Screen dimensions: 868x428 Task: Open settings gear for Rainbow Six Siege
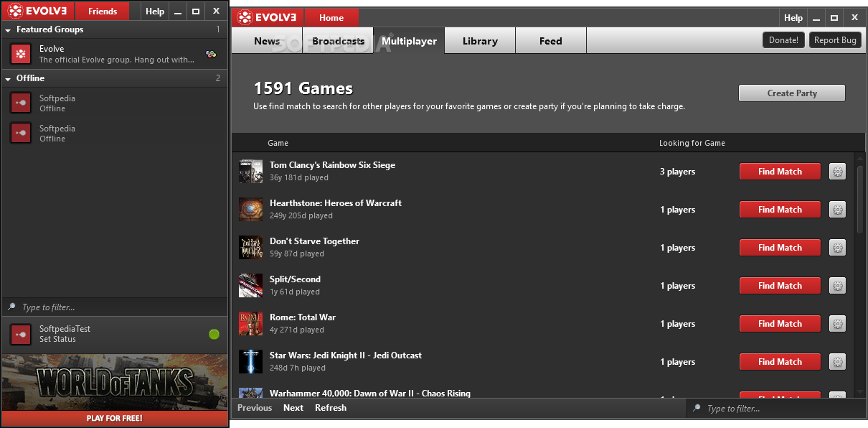coord(837,172)
